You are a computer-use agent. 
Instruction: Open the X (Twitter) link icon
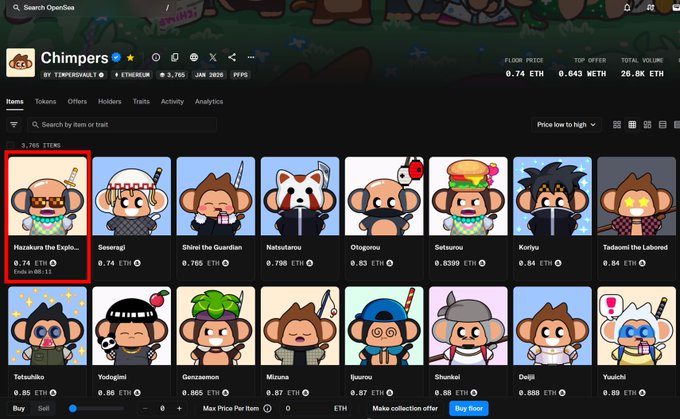point(213,57)
